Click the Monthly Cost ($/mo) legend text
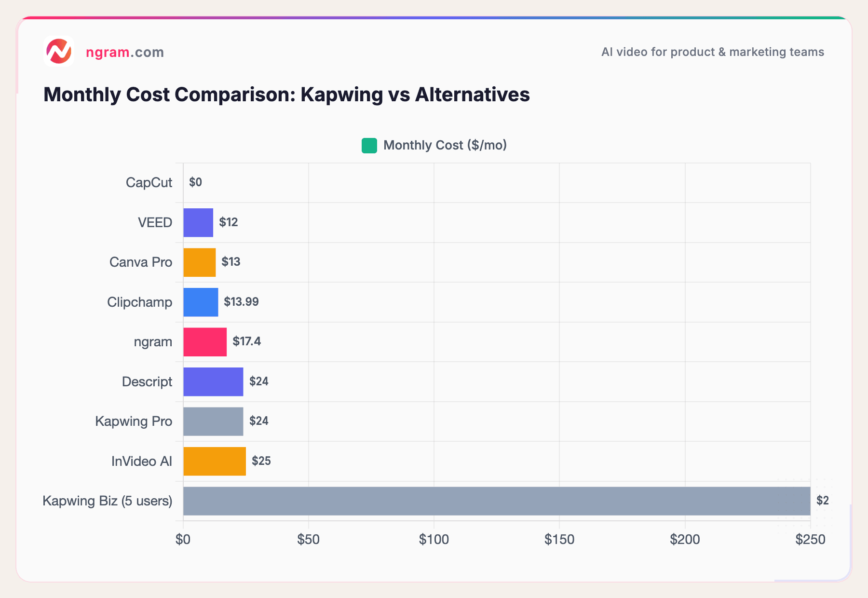Screen dimensions: 868x598 [x=445, y=145]
